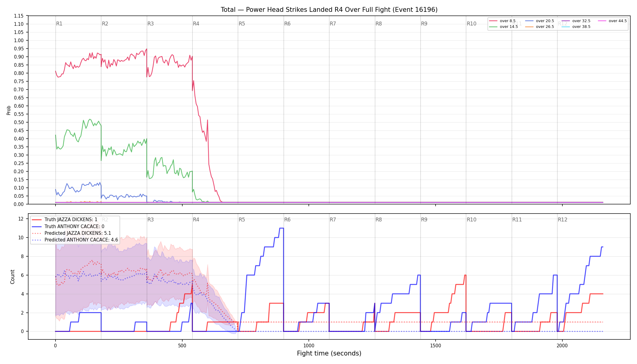
Task: Click the 1500 tick on the time axis
Action: pyautogui.click(x=436, y=345)
